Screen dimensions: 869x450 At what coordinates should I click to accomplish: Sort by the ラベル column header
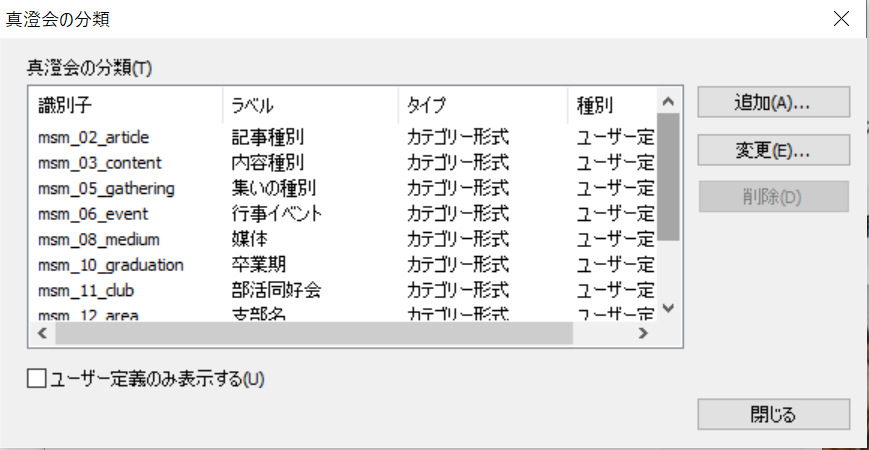coord(310,105)
